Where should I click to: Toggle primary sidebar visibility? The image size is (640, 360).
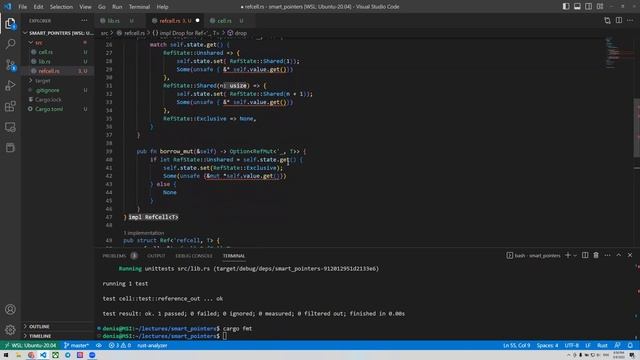tap(566, 7)
